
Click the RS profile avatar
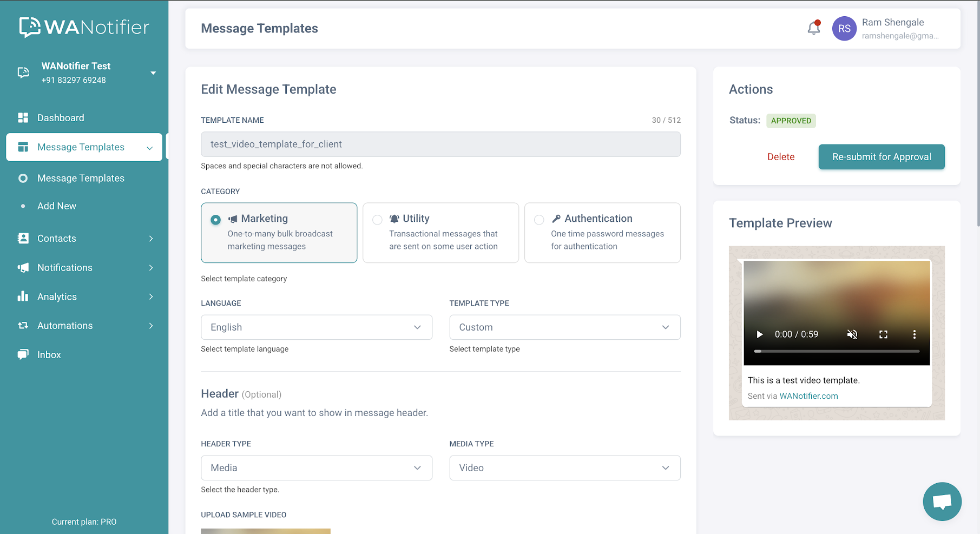point(844,28)
